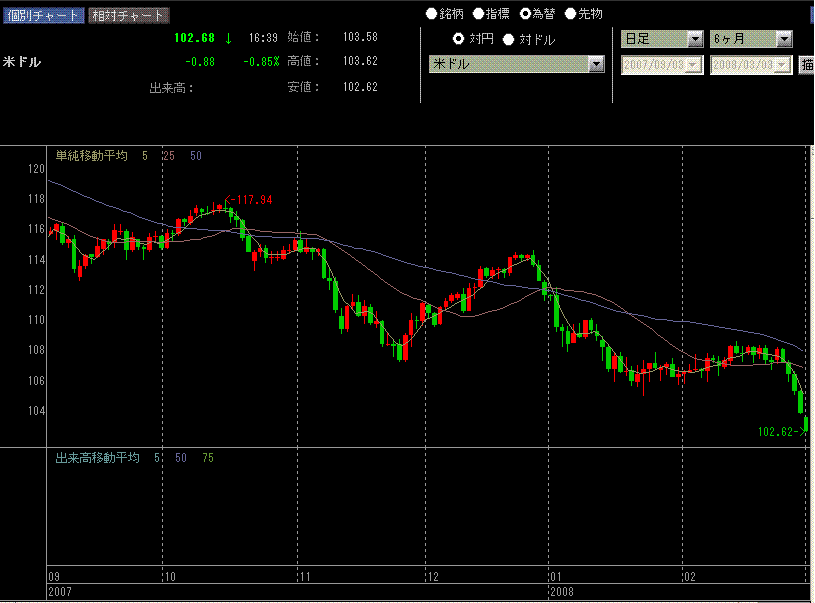The height and width of the screenshot is (603, 815).
Task: Select the 先物 radio button
Action: click(x=571, y=14)
